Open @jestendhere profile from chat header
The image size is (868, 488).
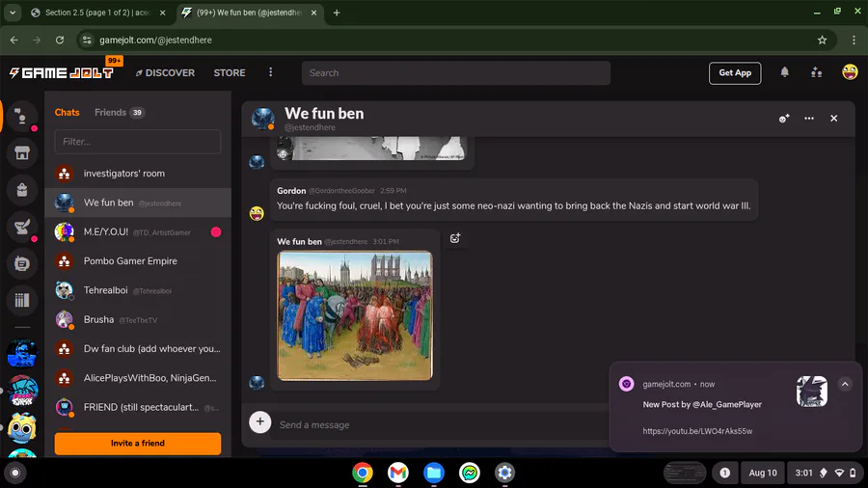[x=310, y=128]
